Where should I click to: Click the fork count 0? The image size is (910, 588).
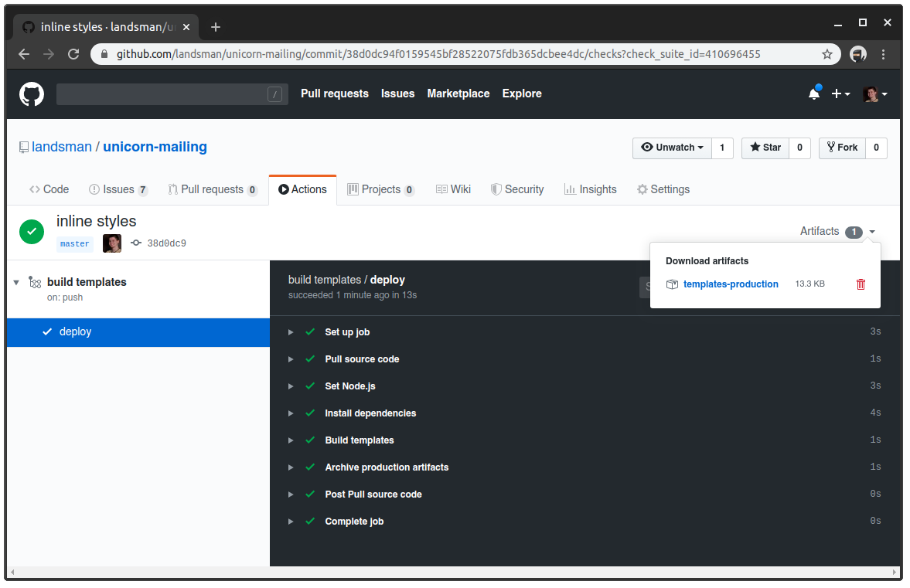pos(876,148)
